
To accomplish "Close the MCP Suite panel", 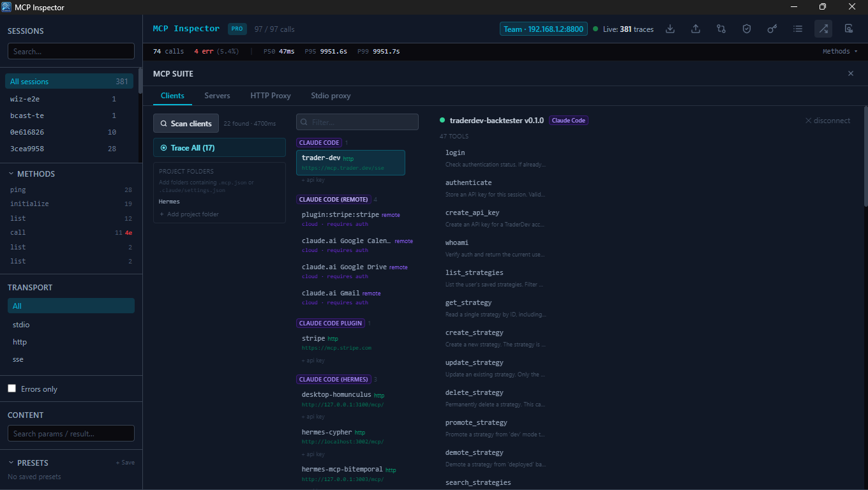I will coord(850,73).
